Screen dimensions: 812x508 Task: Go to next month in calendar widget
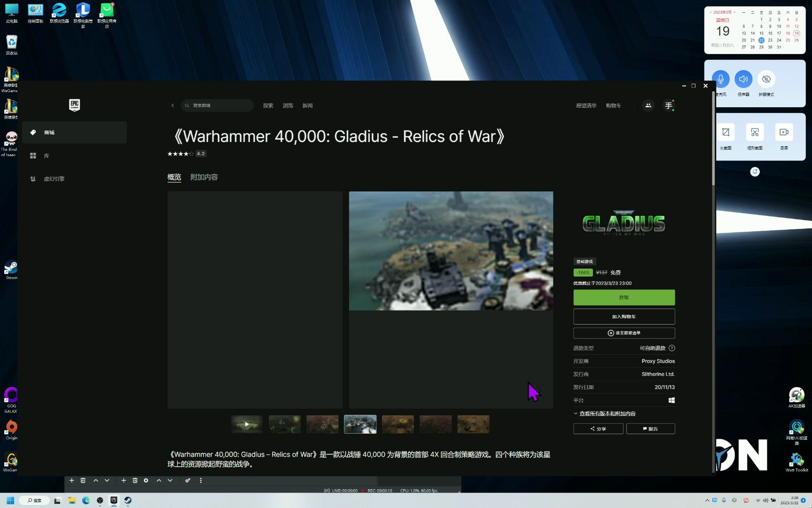click(x=734, y=12)
